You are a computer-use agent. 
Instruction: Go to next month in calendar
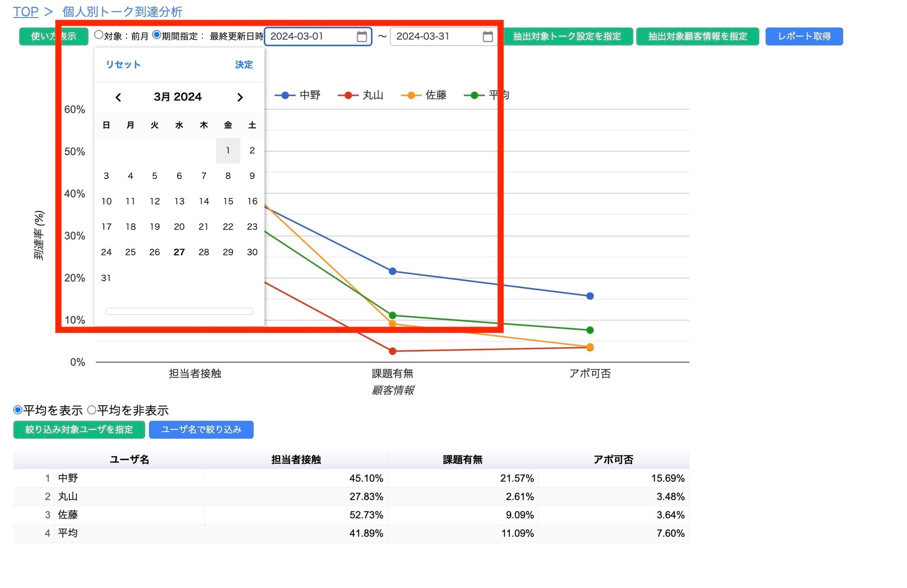pos(240,97)
